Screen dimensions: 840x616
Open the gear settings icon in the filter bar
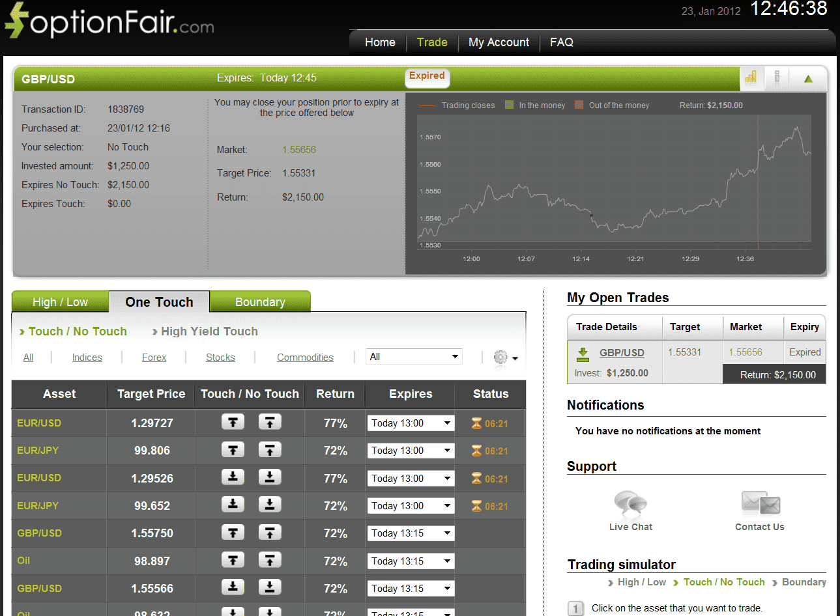click(x=499, y=357)
